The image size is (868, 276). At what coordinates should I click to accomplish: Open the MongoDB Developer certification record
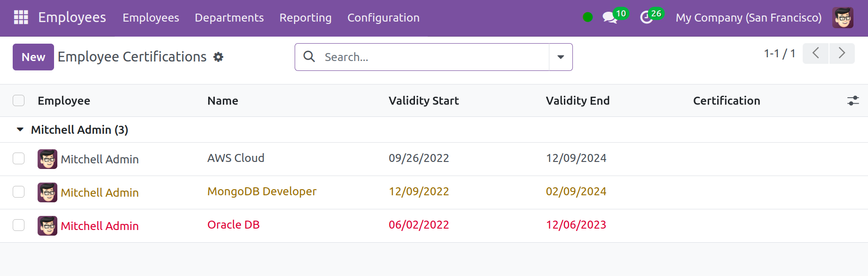(262, 192)
